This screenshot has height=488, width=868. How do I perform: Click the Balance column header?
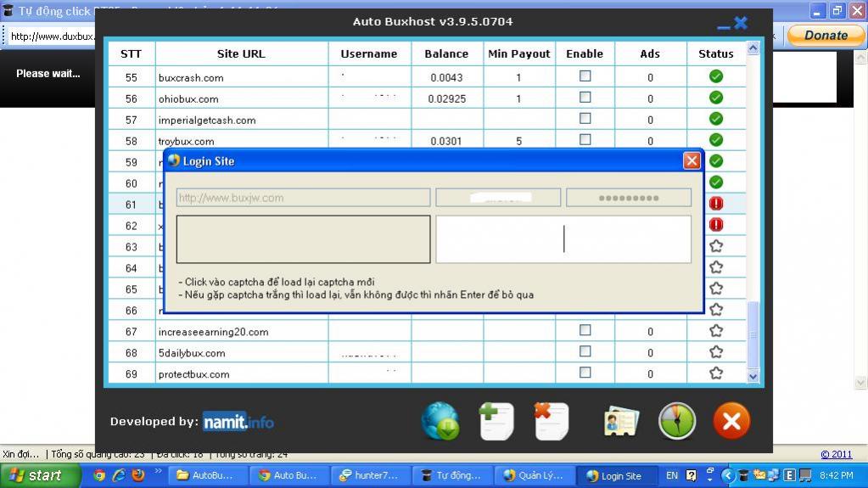click(447, 53)
